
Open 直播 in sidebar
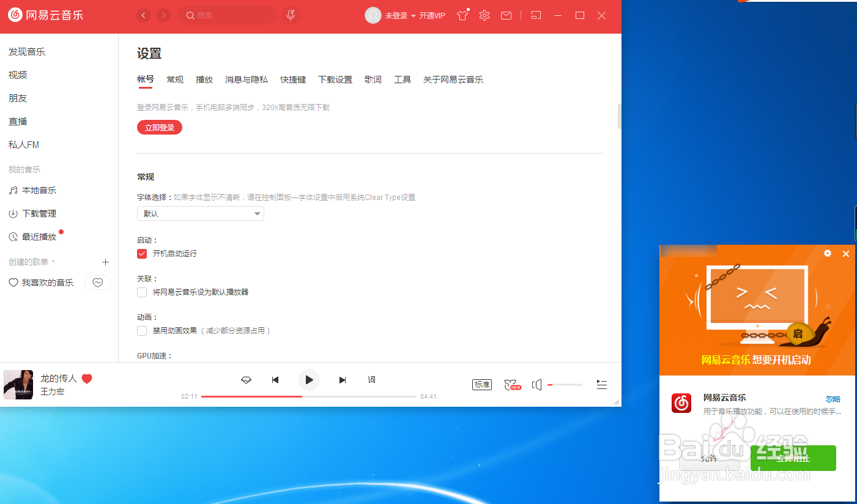tap(18, 122)
